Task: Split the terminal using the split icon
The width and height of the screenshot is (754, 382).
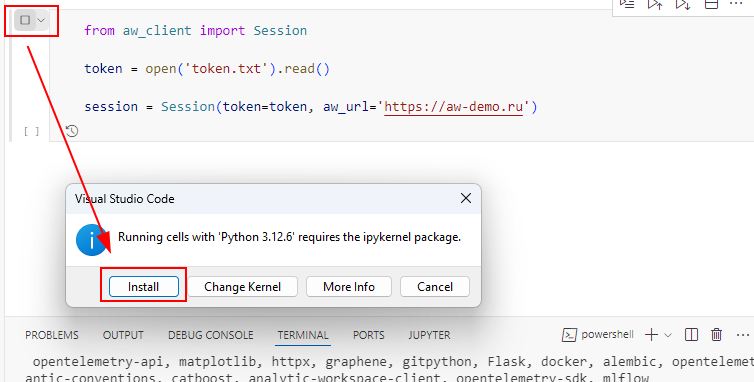Action: click(691, 335)
